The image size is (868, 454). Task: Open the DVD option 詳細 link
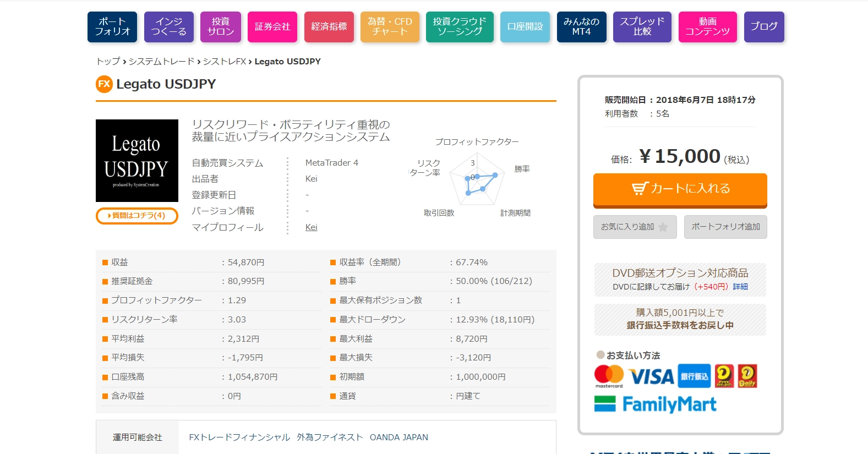click(x=740, y=287)
